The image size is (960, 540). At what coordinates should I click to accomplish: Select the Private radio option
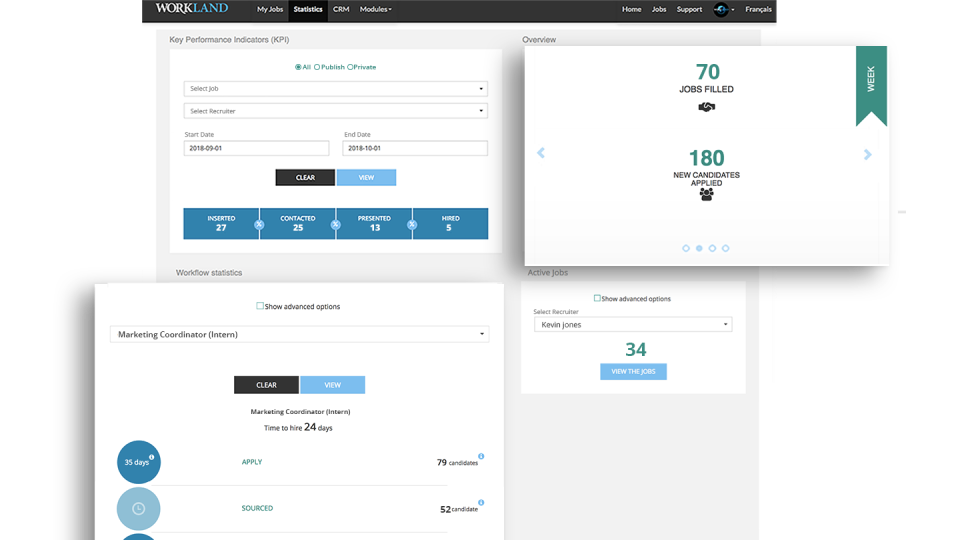coord(350,67)
